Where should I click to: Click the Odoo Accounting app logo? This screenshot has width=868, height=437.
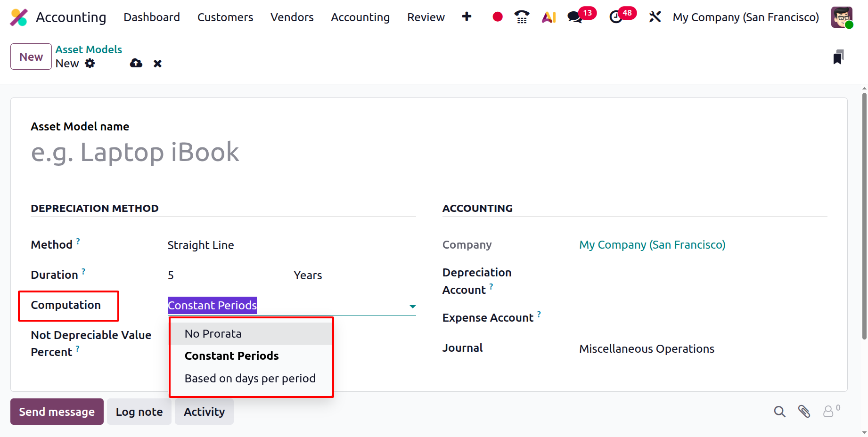[19, 17]
